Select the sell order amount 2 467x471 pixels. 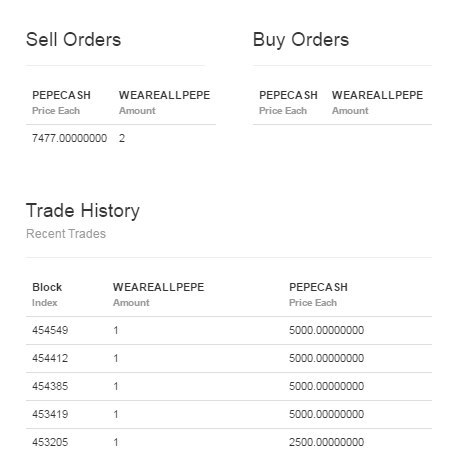122,138
